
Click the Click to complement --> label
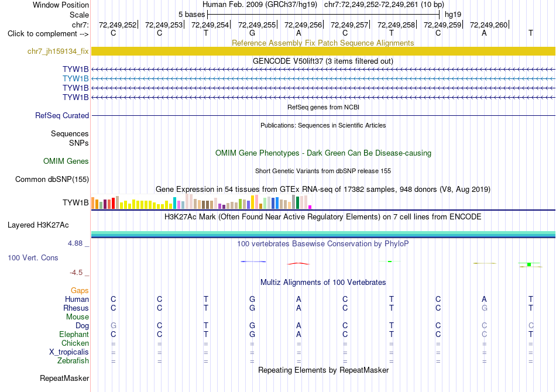(x=48, y=34)
